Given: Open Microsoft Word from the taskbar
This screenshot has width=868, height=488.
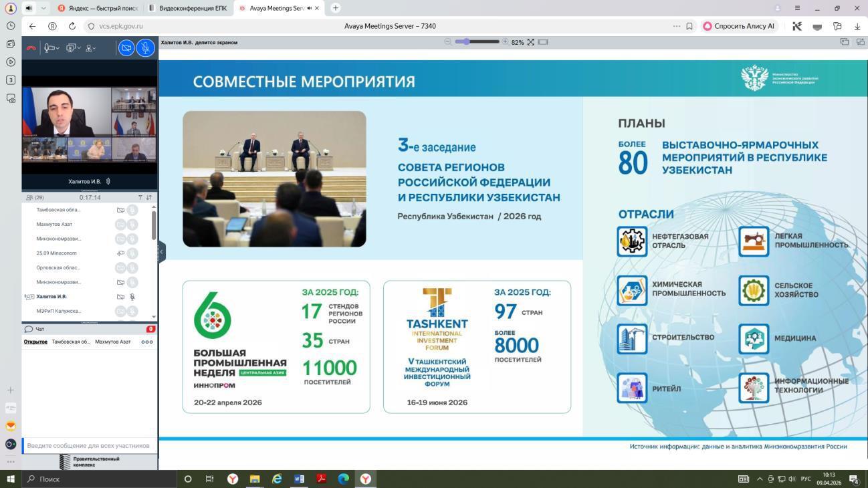Looking at the screenshot, I should pyautogui.click(x=299, y=479).
